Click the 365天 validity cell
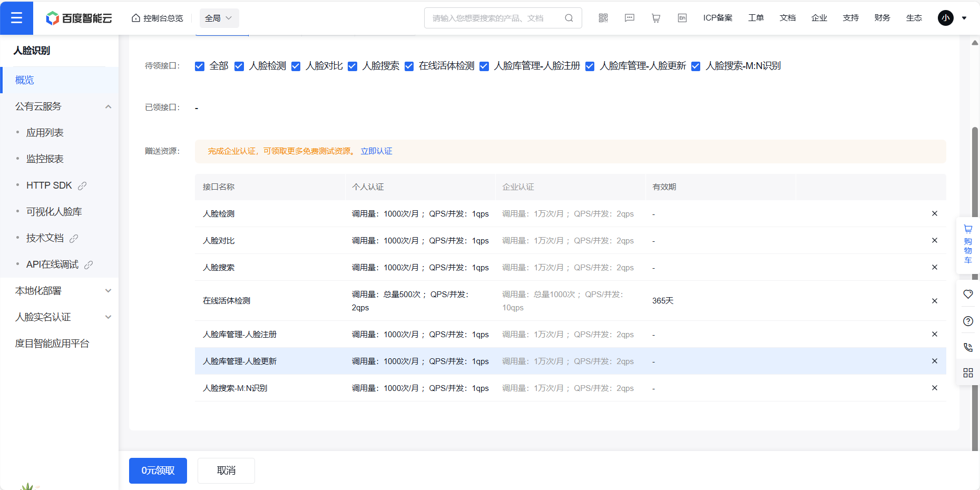Viewport: 980px width, 490px height. [663, 301]
